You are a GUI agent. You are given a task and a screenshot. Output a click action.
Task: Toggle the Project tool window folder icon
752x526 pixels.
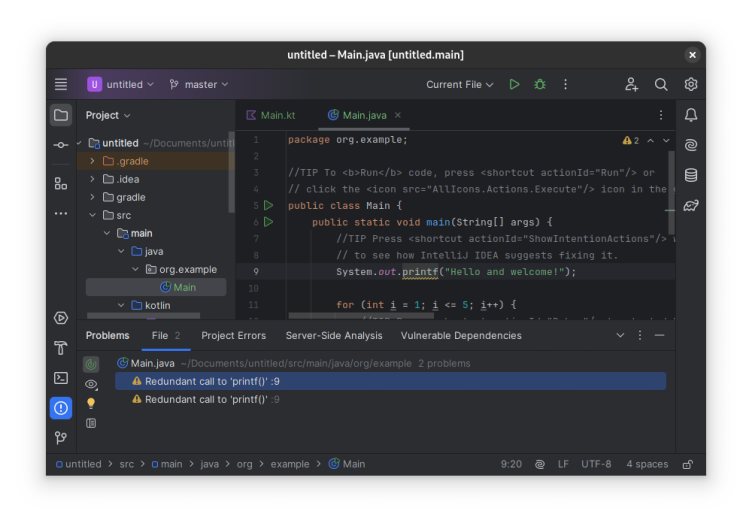(x=61, y=115)
